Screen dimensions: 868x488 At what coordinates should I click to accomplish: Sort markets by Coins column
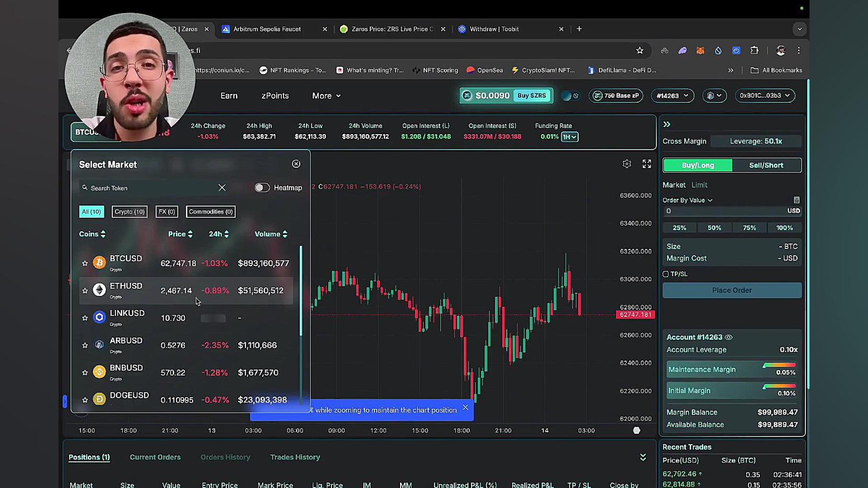pos(92,234)
